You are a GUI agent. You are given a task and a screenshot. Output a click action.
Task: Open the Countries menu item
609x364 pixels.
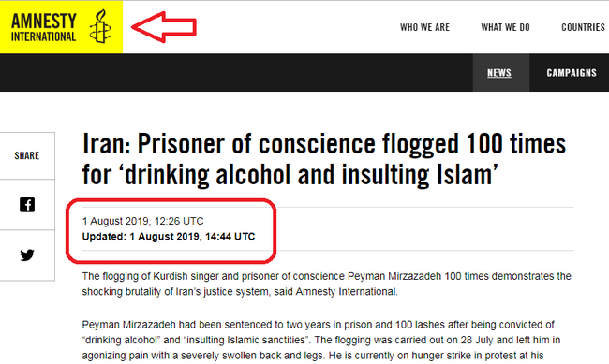click(x=584, y=27)
